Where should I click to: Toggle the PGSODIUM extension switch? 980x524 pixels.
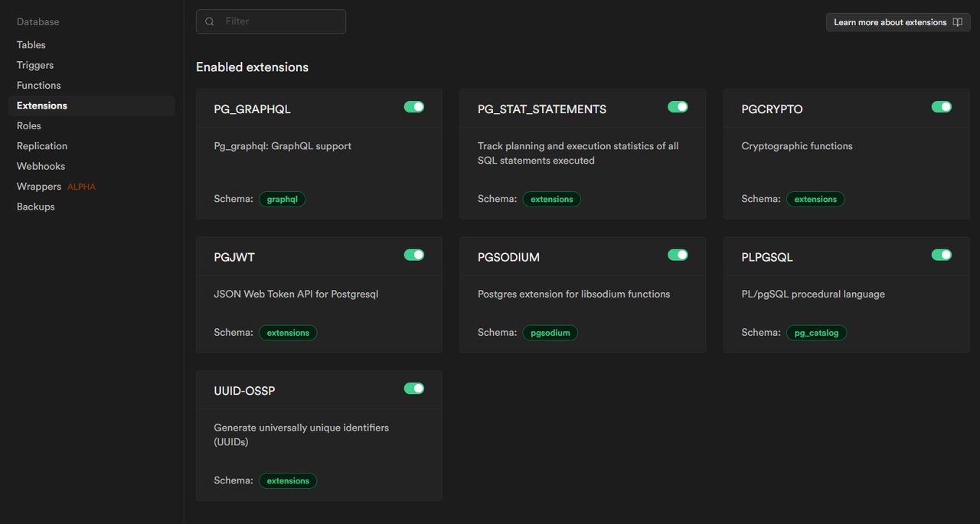(x=678, y=255)
